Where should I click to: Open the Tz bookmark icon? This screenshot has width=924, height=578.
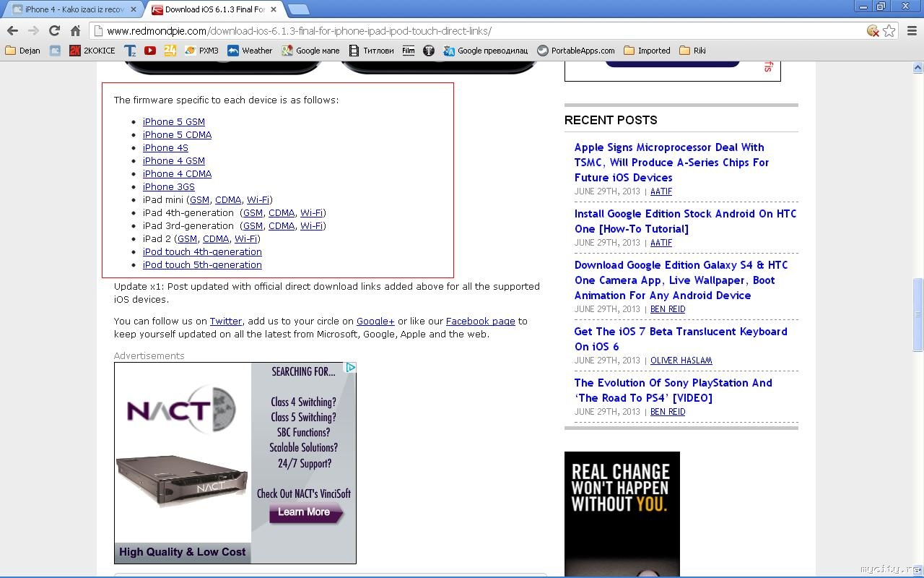click(x=130, y=51)
